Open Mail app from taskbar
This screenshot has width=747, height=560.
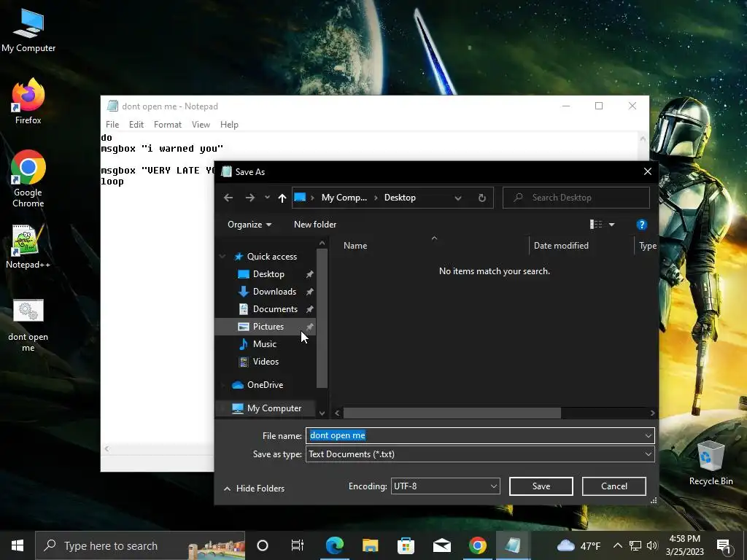(x=441, y=545)
